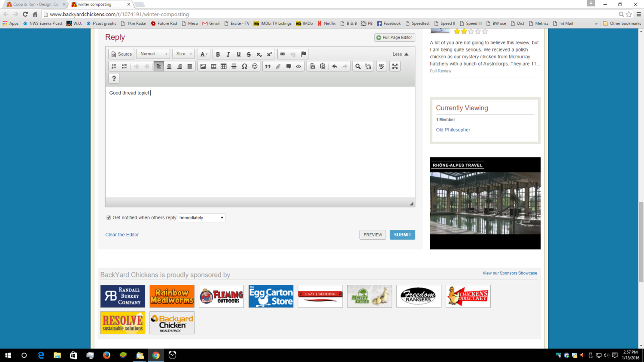Undo the last edit
The height and width of the screenshot is (362, 644).
(x=334, y=66)
